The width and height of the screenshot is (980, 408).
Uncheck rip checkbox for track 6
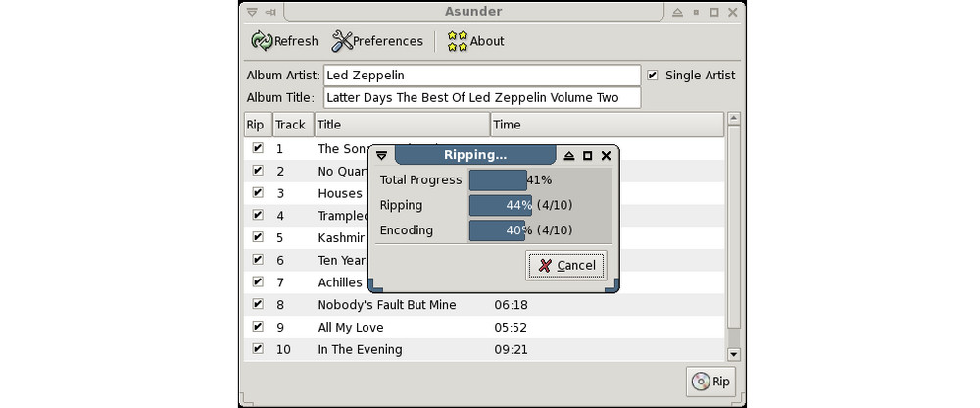point(258,260)
